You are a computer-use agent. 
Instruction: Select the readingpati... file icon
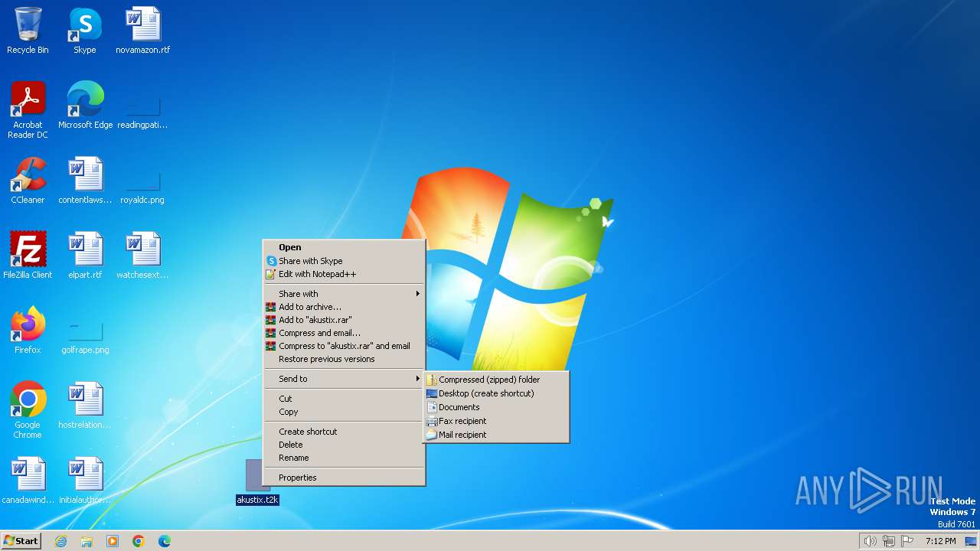click(143, 106)
